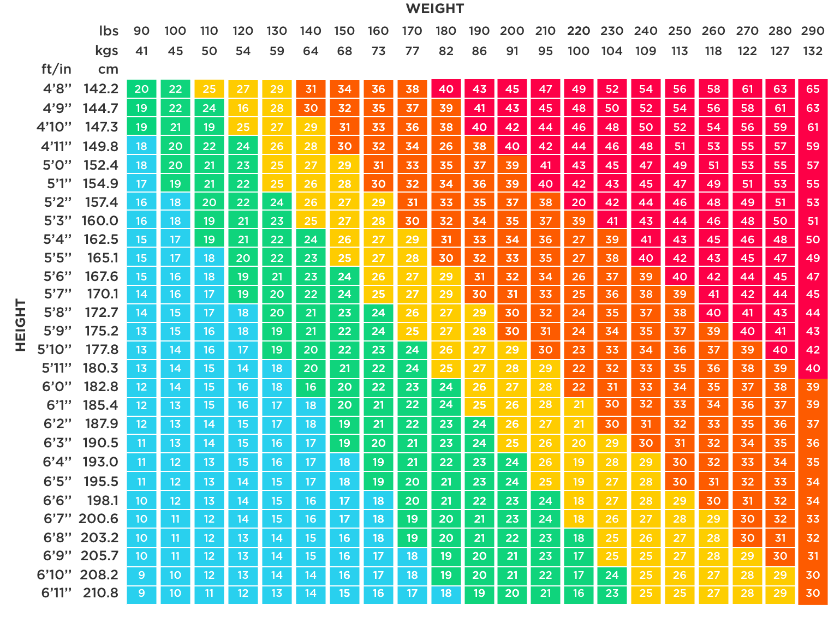Select the 90 lbs weight header

tap(141, 31)
